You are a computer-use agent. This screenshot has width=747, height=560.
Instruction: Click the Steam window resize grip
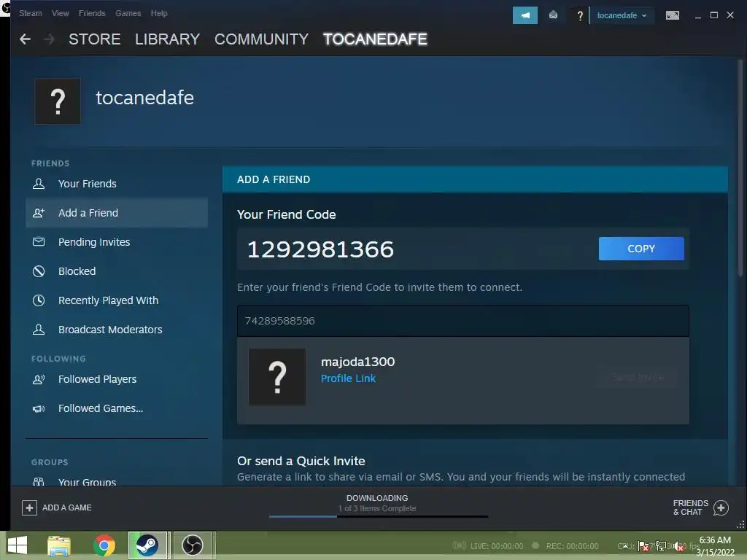tap(741, 525)
